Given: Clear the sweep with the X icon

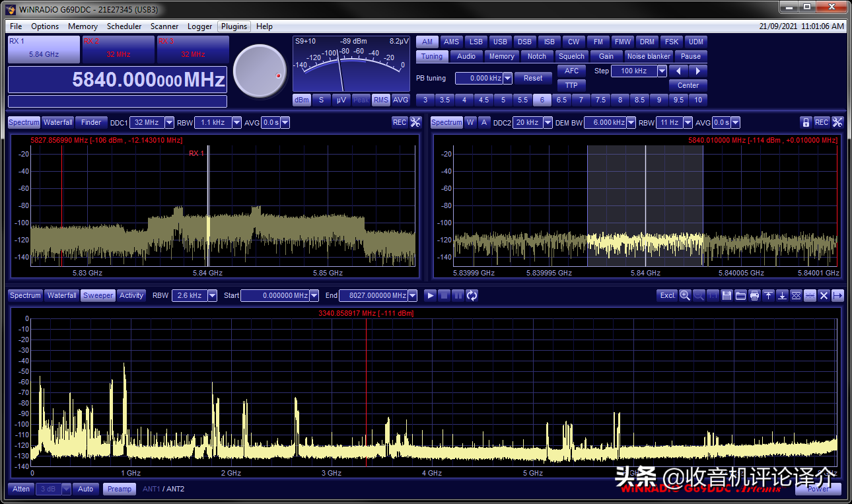Looking at the screenshot, I should (824, 295).
